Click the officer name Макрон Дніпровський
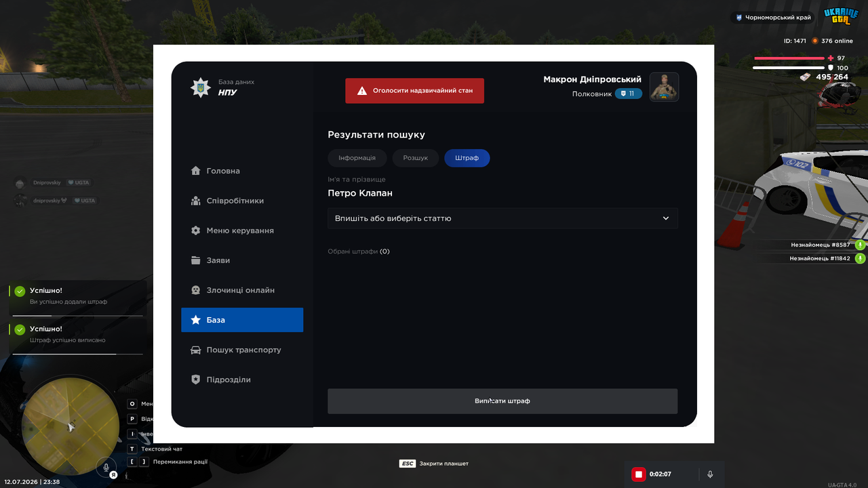This screenshot has width=868, height=488. pyautogui.click(x=592, y=79)
